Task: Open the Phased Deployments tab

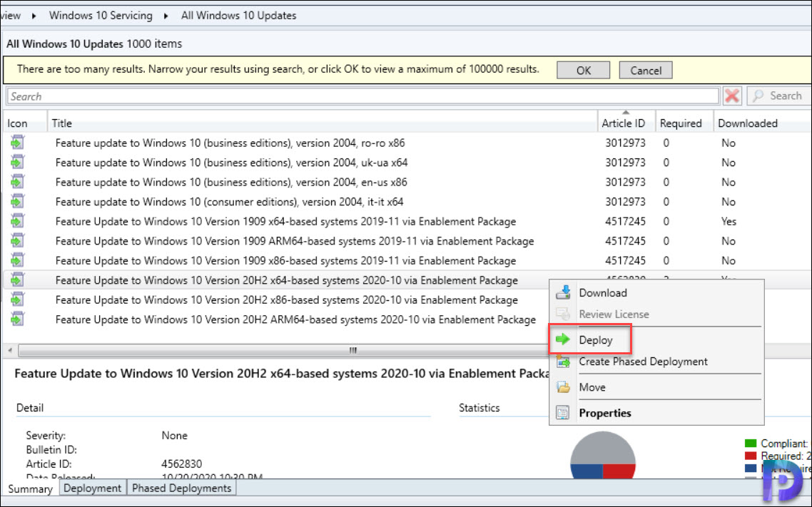Action: click(x=181, y=488)
